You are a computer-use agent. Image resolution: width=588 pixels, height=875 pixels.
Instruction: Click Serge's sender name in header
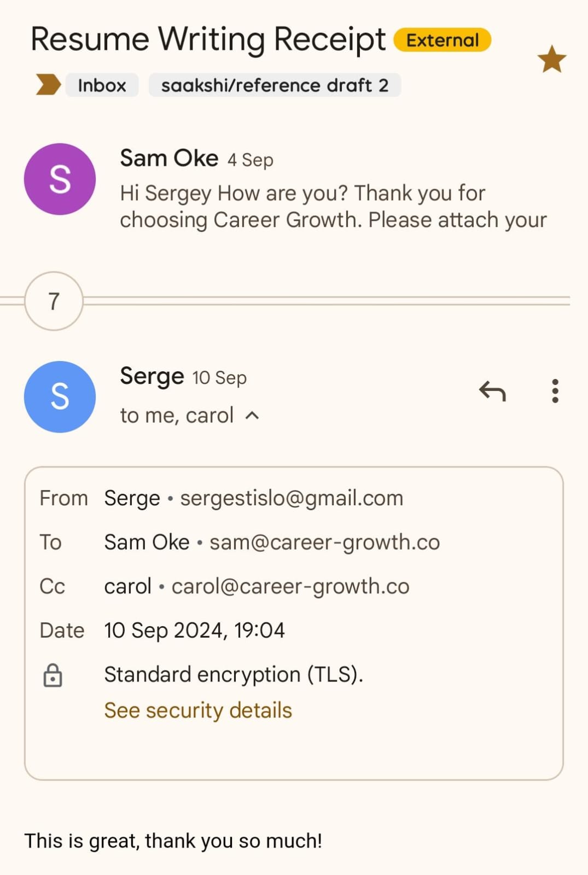point(152,377)
